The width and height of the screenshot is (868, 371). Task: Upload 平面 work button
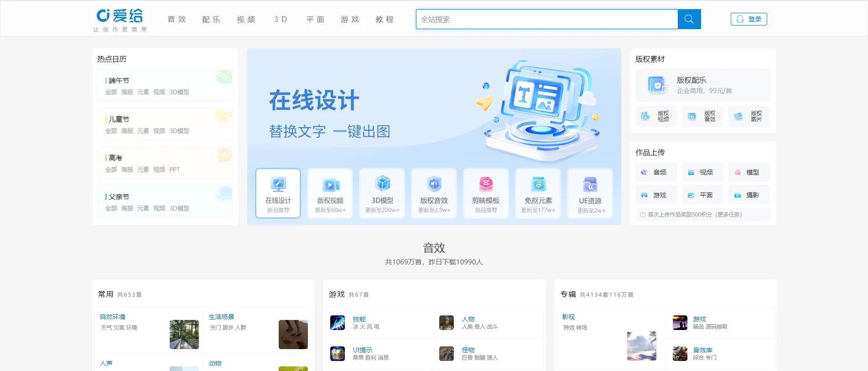[703, 195]
